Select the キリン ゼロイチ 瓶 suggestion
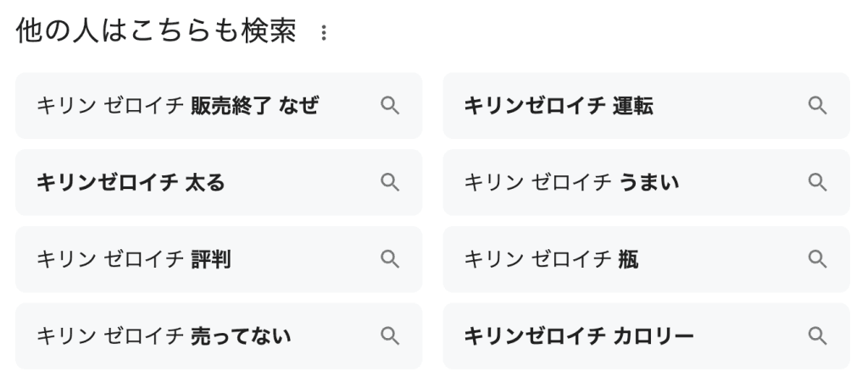 click(x=551, y=259)
